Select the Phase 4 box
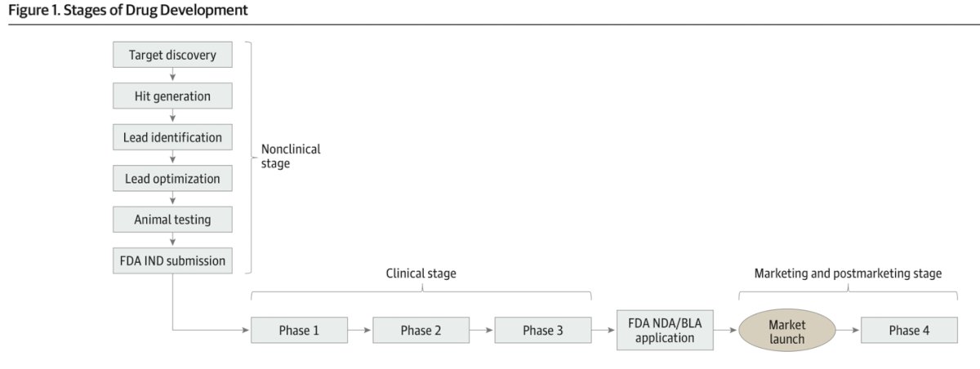This screenshot has width=980, height=369. point(909,331)
